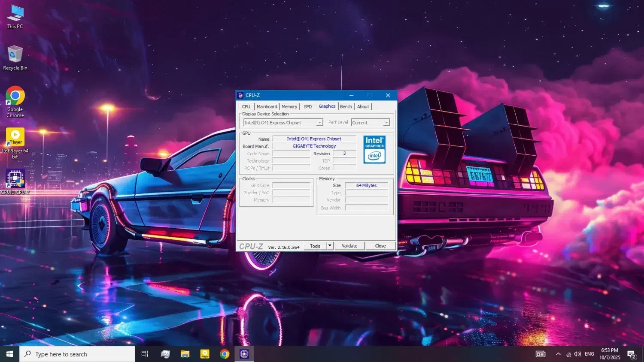Click the Type here to search box
Viewport: 644px width, 362px height.
[x=77, y=354]
